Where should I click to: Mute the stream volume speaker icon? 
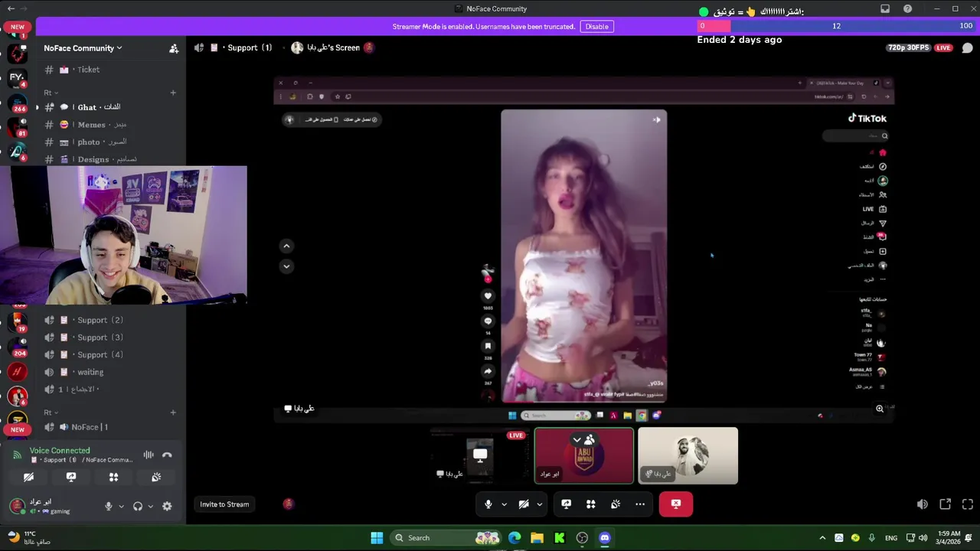click(x=923, y=504)
